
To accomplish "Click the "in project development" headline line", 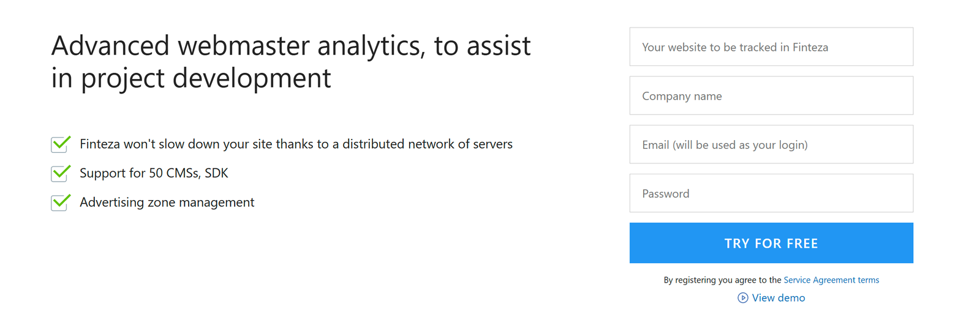I will tap(191, 78).
